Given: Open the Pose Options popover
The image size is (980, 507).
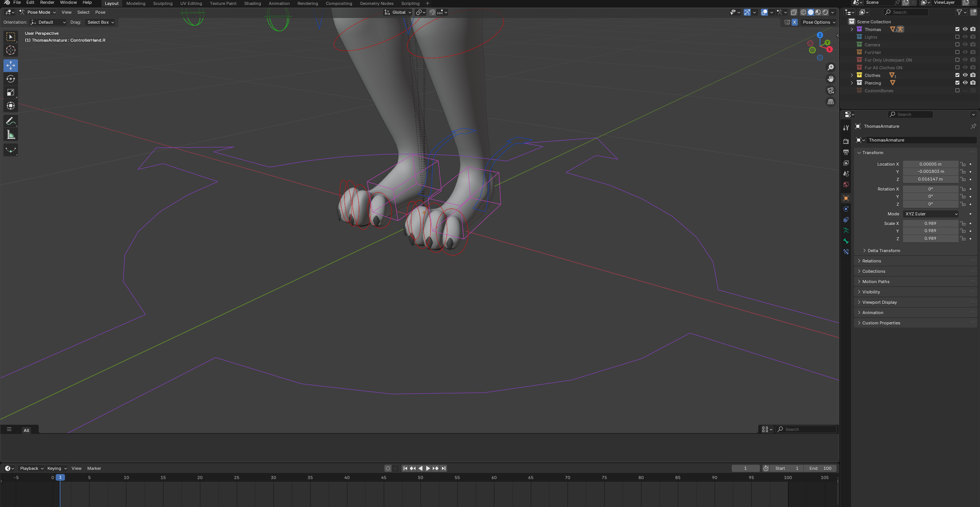Looking at the screenshot, I should (819, 22).
